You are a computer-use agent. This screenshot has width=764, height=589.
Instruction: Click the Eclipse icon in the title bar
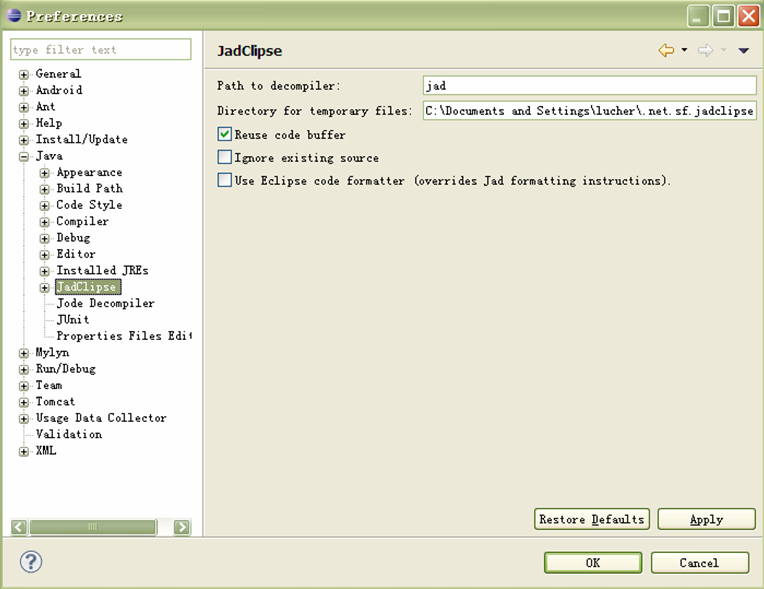point(14,16)
